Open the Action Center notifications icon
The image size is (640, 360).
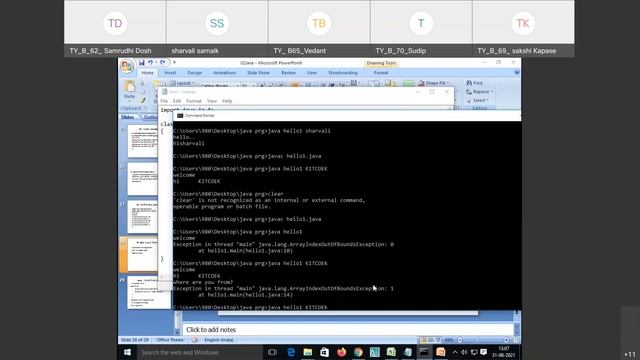(484, 352)
